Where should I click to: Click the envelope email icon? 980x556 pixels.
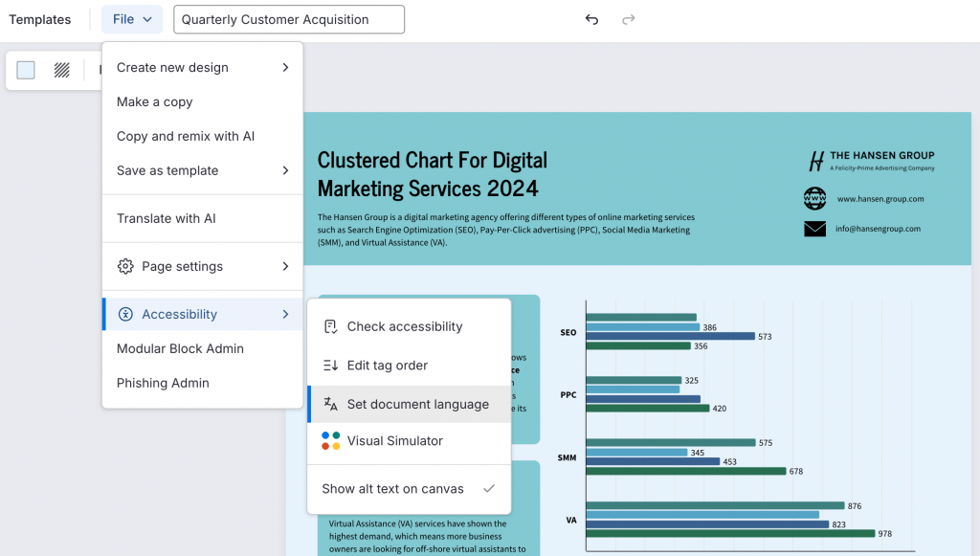(814, 229)
